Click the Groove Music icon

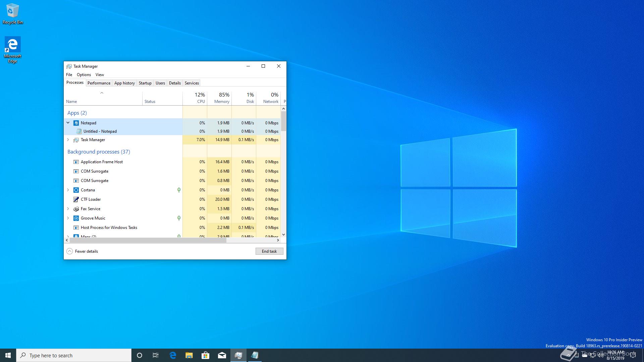click(x=76, y=218)
